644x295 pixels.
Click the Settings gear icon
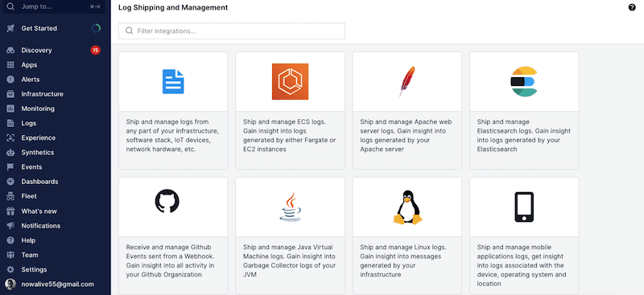click(10, 269)
